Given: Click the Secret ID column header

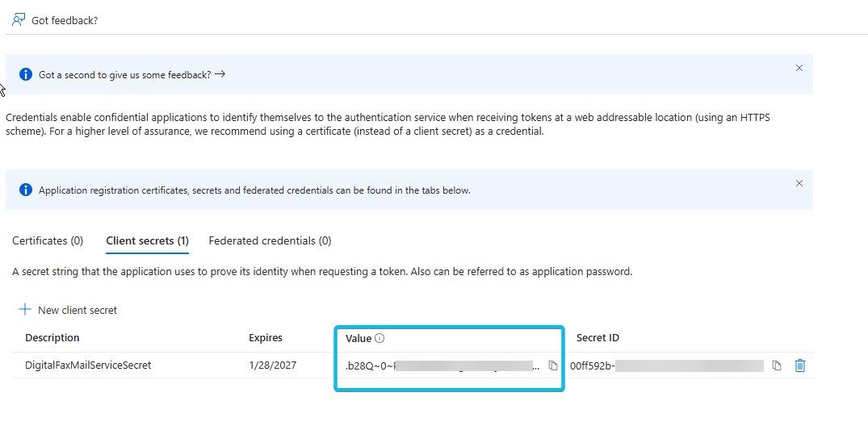Looking at the screenshot, I should click(598, 338).
